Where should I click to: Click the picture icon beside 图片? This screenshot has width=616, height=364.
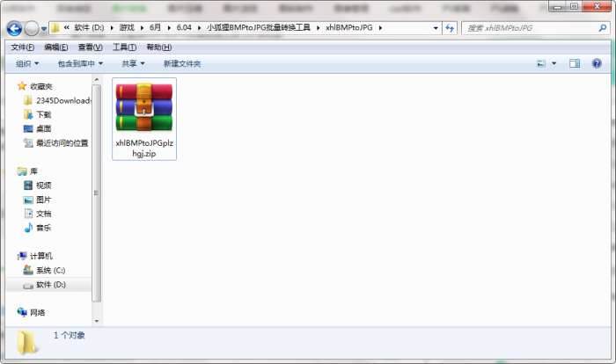(28, 200)
